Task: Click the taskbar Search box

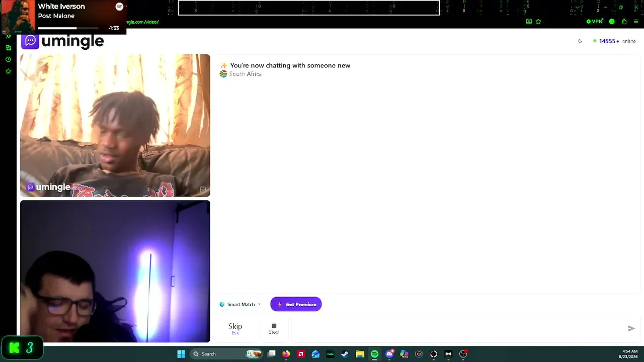Action: tap(227, 354)
